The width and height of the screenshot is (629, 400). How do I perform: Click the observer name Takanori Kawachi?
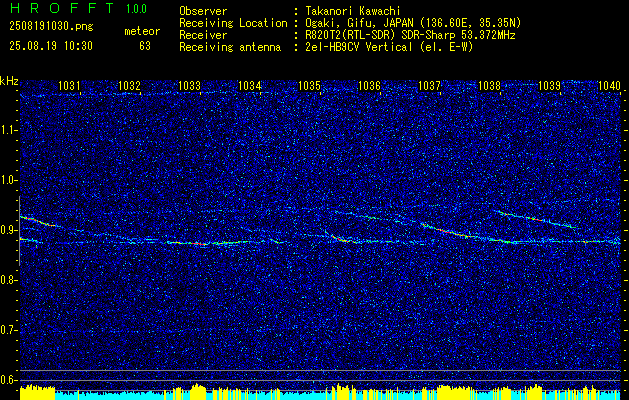(x=353, y=11)
